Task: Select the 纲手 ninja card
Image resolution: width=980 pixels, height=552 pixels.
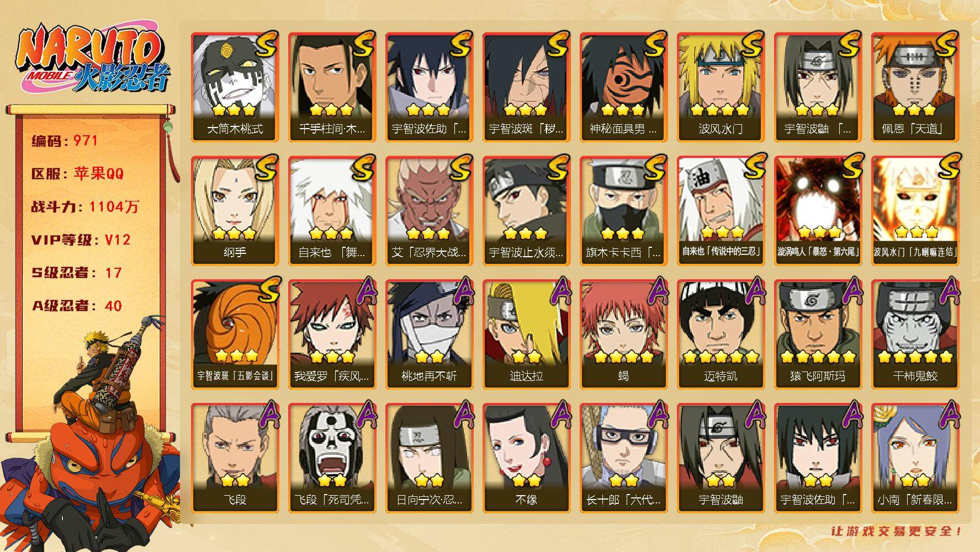Action: coord(235,210)
